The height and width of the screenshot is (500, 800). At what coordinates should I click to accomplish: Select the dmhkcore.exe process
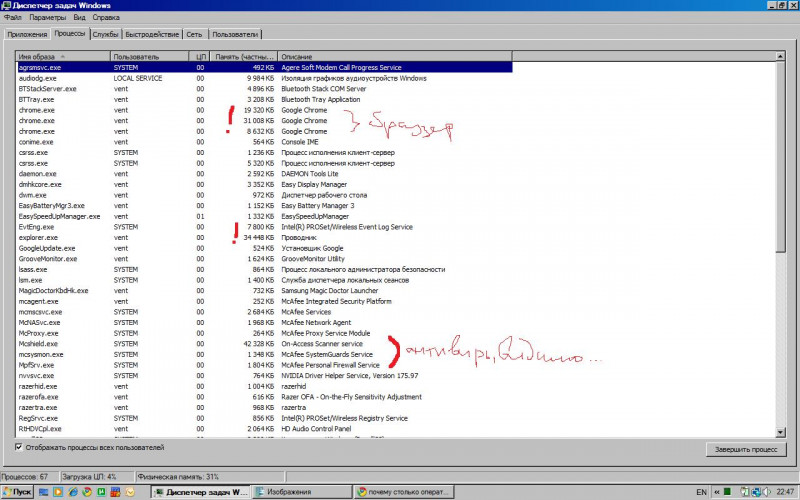coord(264,184)
